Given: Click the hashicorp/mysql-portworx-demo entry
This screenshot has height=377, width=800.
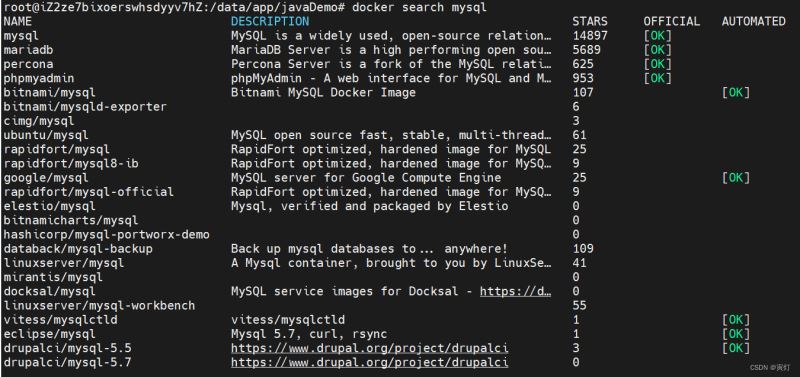Looking at the screenshot, I should tap(106, 235).
